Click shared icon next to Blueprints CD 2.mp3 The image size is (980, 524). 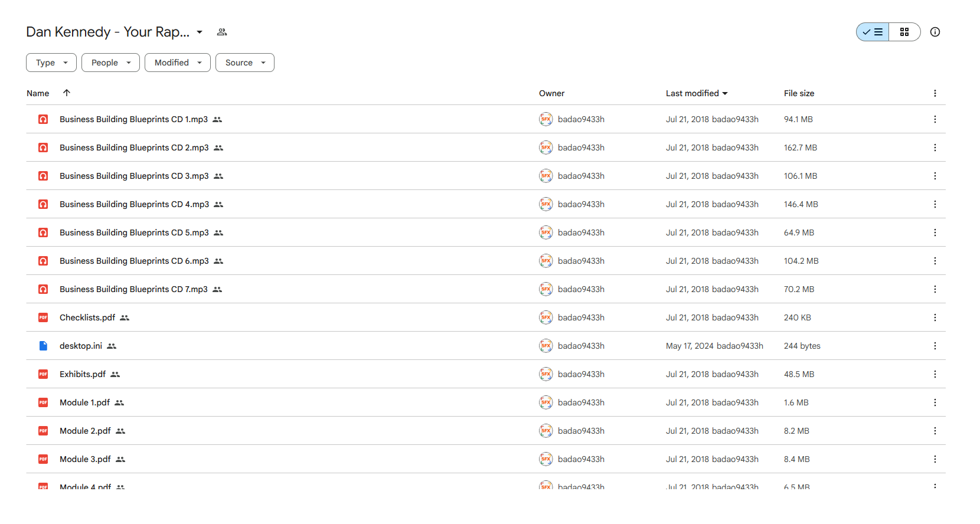218,148
